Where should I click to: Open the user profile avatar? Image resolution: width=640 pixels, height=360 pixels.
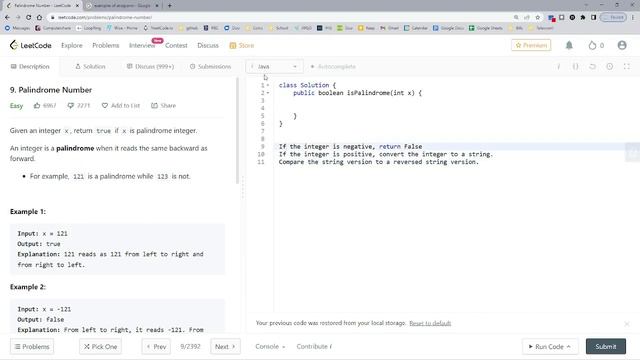point(622,45)
